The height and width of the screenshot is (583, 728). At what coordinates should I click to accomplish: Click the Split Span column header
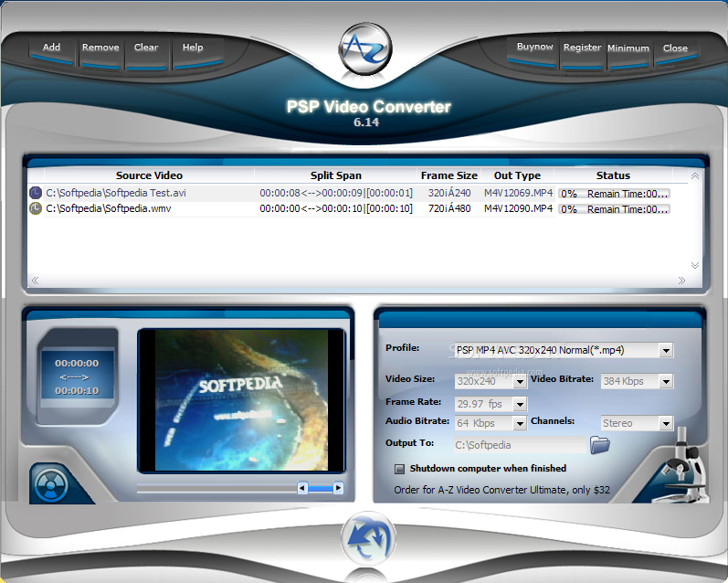pyautogui.click(x=335, y=175)
